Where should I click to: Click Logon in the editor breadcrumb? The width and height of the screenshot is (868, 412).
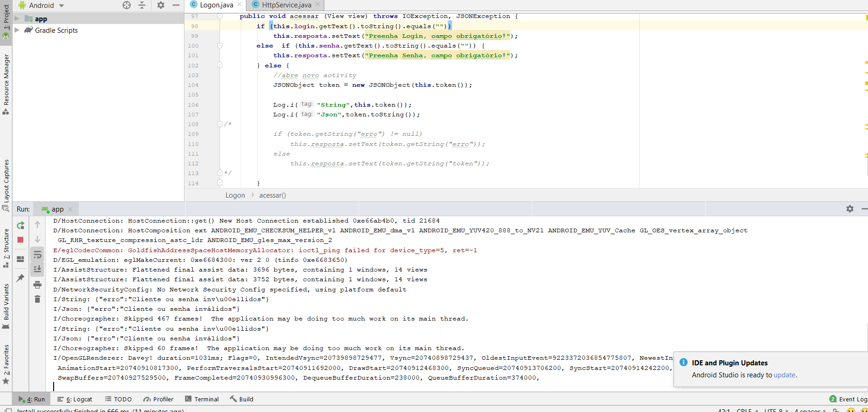235,195
